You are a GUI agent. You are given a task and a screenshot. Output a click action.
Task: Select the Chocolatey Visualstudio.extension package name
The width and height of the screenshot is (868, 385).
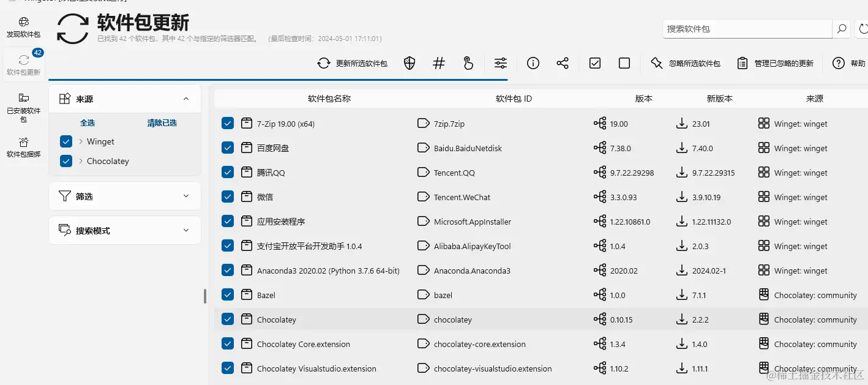[x=316, y=368]
